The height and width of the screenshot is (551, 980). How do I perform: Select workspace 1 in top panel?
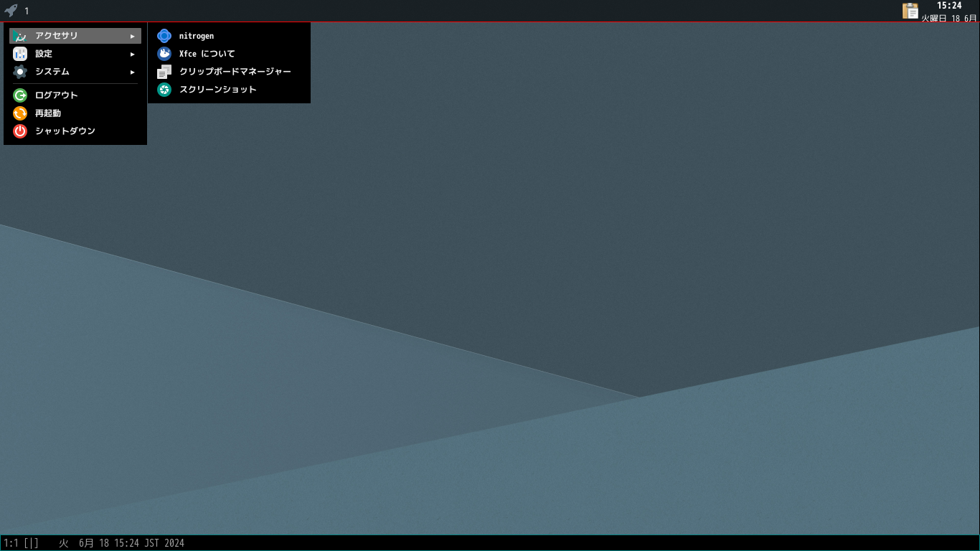tap(27, 11)
